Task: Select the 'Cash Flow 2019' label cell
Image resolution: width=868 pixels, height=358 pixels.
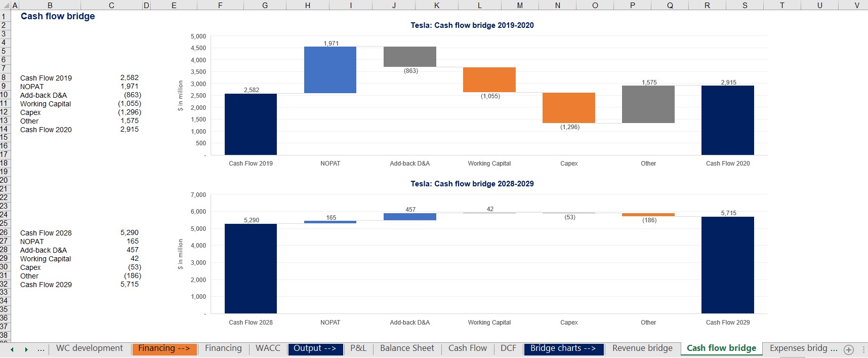Action: [x=46, y=78]
